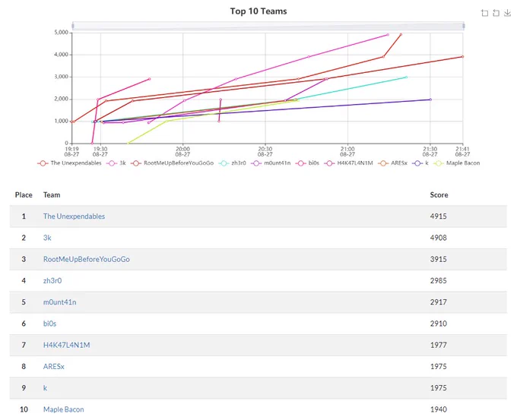Click the 20:00 x-axis label

(x=182, y=152)
